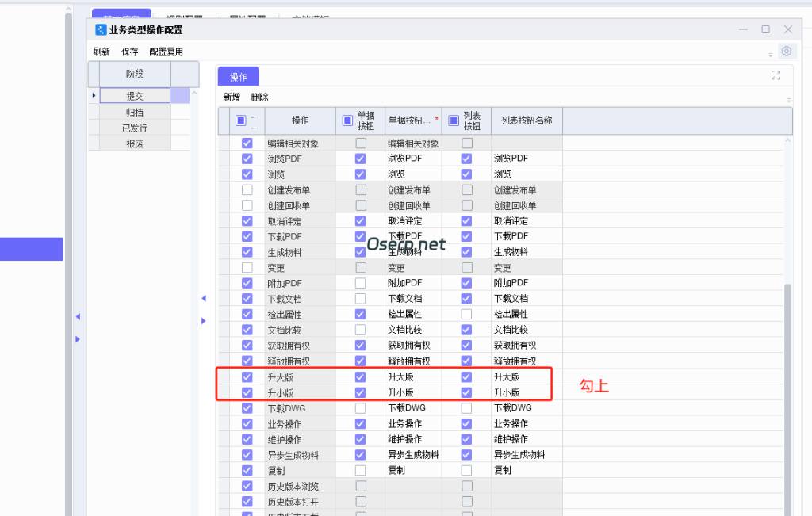Screen dimensions: 812x516
Task: Toggle the select-all checkbox in 单据按钮 column header
Action: [347, 120]
